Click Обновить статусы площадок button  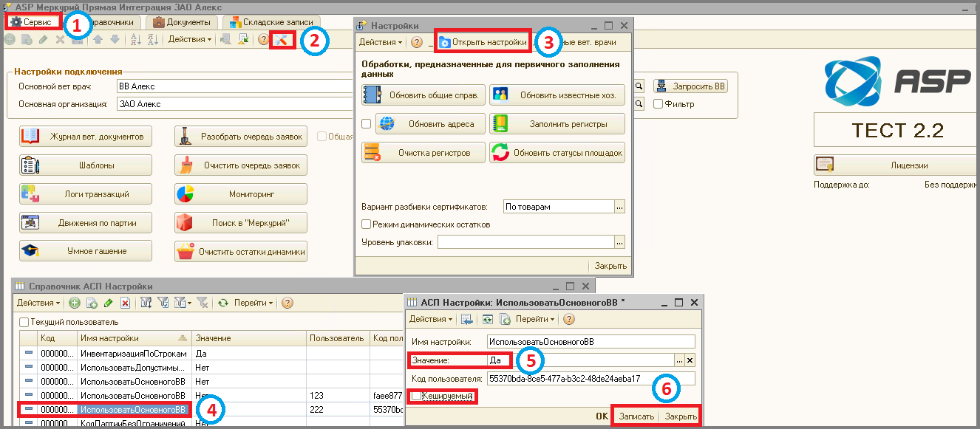click(x=558, y=153)
